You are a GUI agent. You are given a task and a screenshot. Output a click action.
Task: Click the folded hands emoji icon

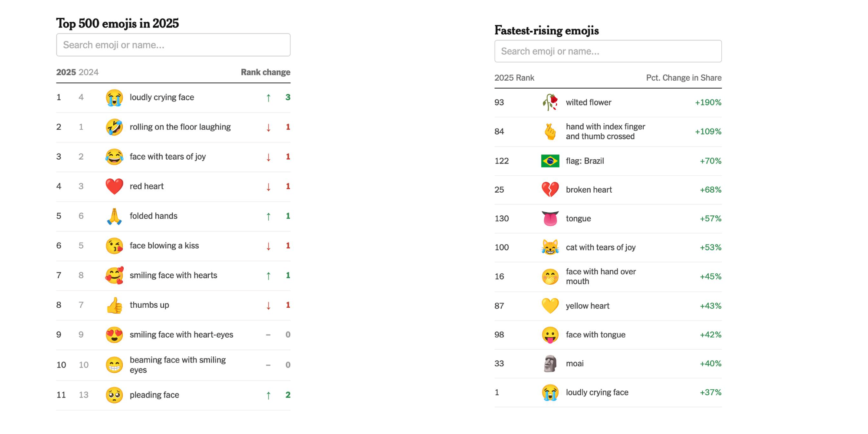(114, 216)
